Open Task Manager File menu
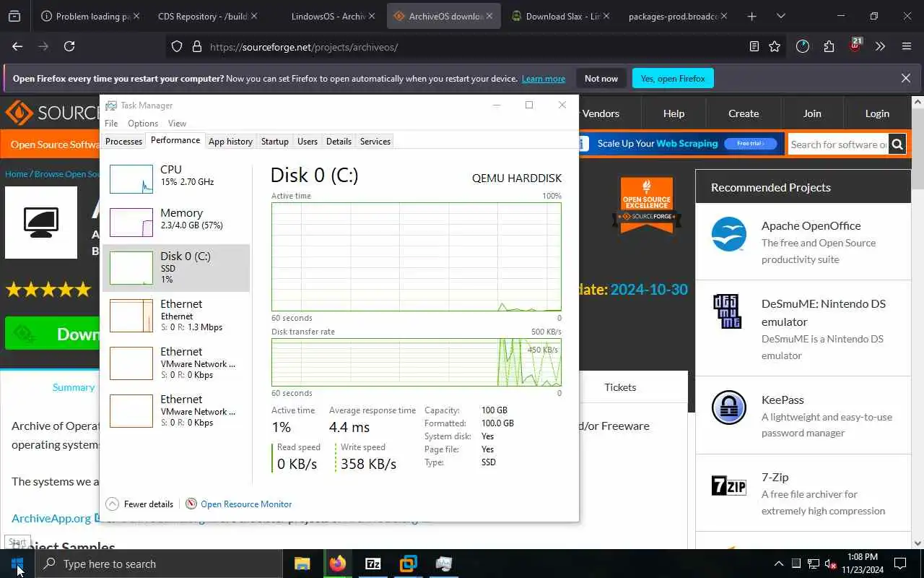924x578 pixels. 111,124
